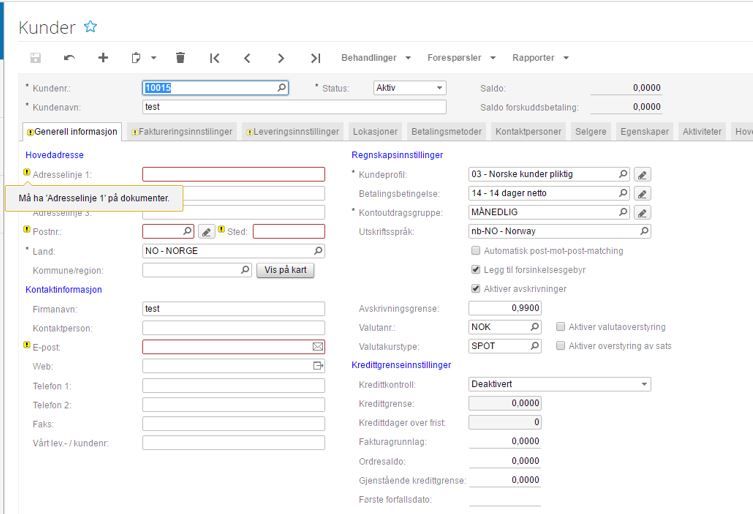753x514 pixels.
Task: Open the Lokasjoner tab
Action: point(375,132)
